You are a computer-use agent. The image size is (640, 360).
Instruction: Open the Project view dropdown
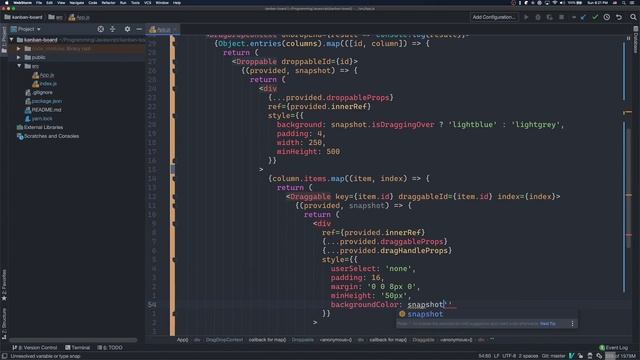coord(26,29)
